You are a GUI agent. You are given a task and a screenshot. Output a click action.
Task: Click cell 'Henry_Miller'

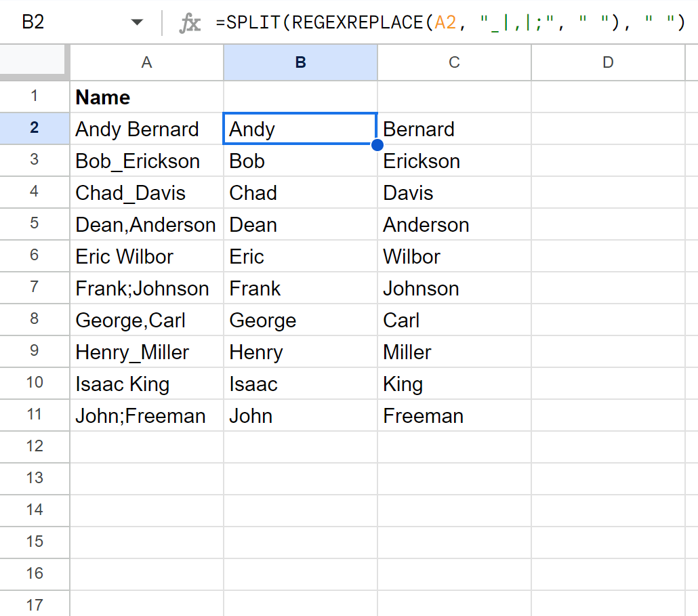click(146, 352)
